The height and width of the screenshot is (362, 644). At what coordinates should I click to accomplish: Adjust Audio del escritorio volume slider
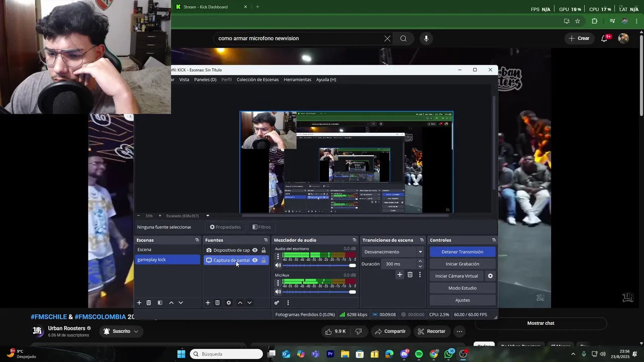click(319, 265)
